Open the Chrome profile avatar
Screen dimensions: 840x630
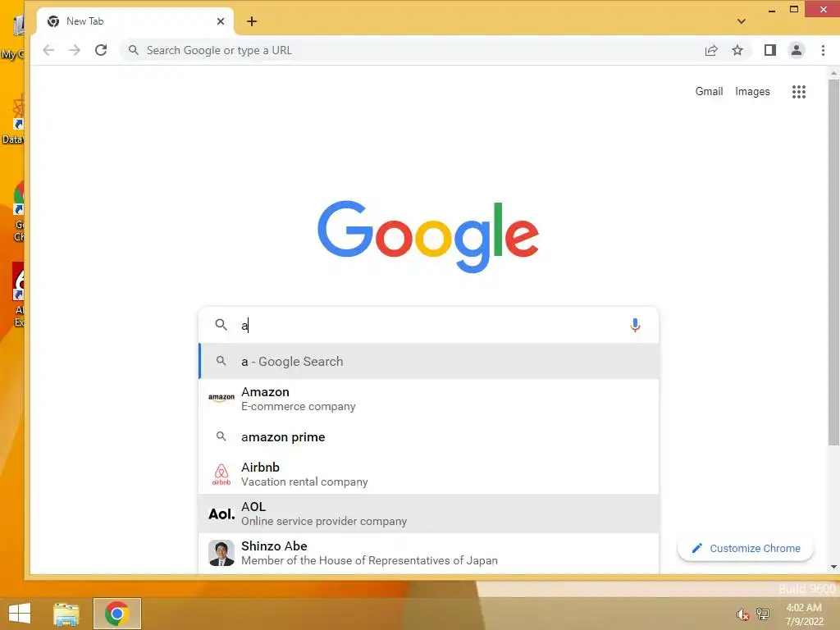[797, 50]
